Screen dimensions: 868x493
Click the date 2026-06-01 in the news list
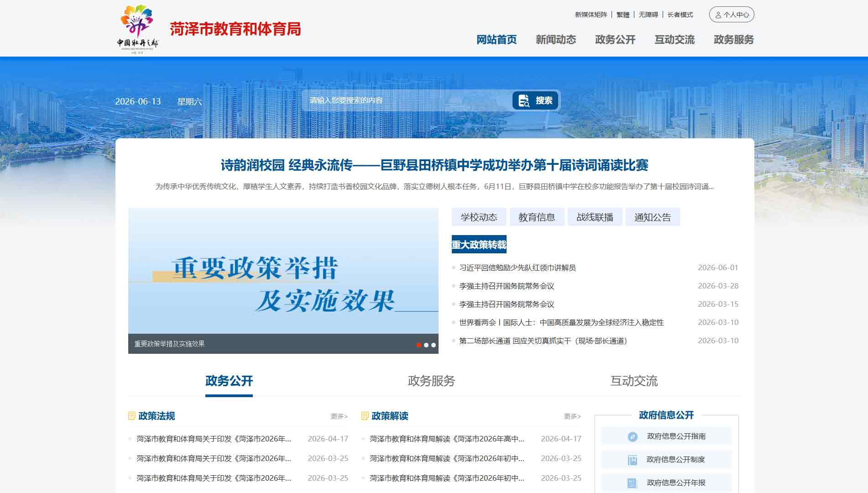point(718,267)
